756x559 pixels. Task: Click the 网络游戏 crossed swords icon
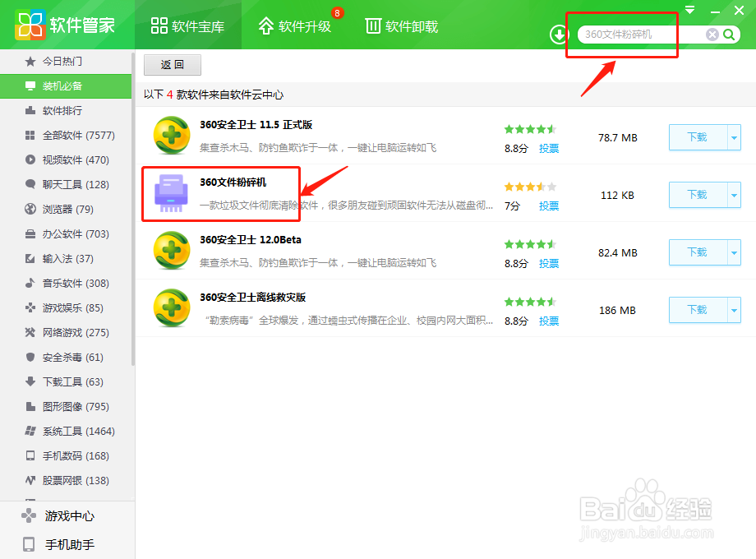point(30,332)
